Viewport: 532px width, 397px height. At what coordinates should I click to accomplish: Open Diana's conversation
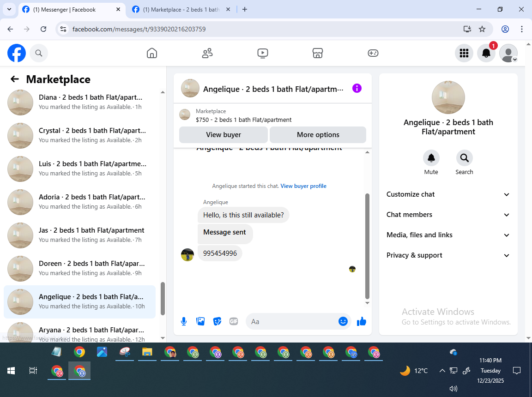click(x=80, y=102)
